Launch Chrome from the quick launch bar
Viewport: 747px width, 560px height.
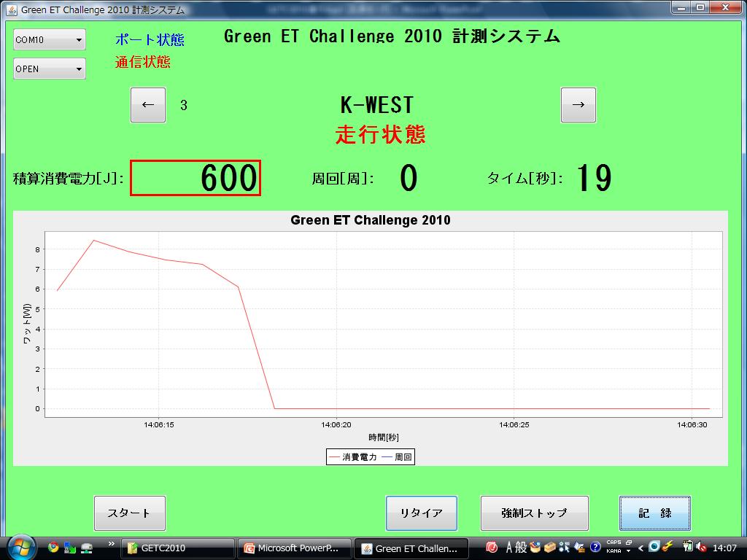tap(53, 547)
